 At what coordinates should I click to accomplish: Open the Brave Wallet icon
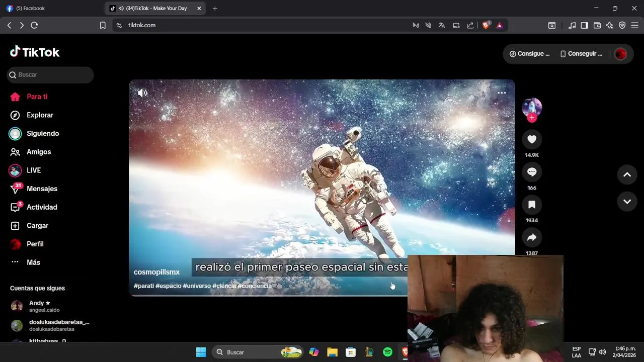597,25
